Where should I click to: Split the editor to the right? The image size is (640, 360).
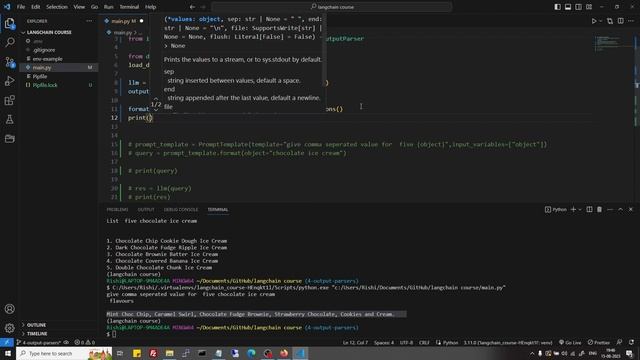pyautogui.click(x=620, y=21)
